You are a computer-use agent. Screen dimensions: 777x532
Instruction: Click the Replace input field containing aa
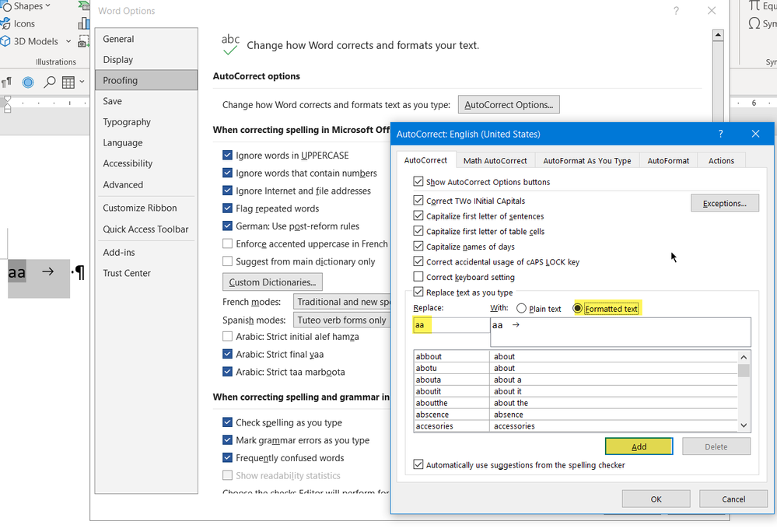click(x=451, y=325)
